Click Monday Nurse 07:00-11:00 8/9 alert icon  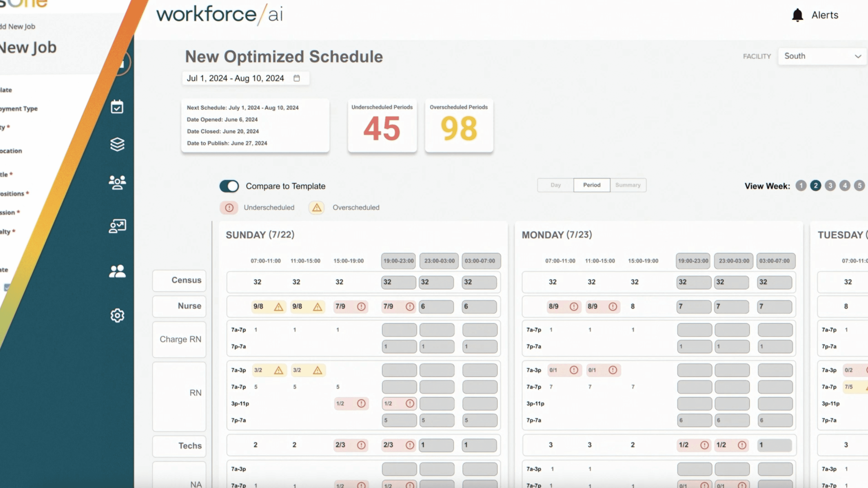(x=574, y=307)
